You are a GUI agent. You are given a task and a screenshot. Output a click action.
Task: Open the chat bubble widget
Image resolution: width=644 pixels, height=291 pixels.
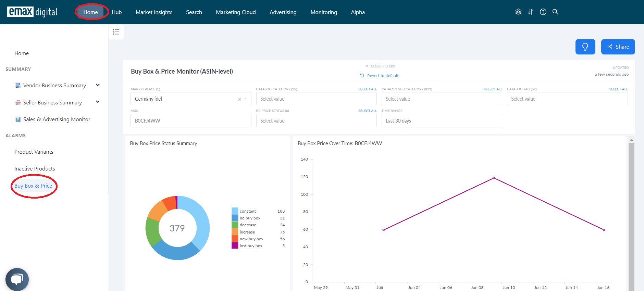pos(17,279)
